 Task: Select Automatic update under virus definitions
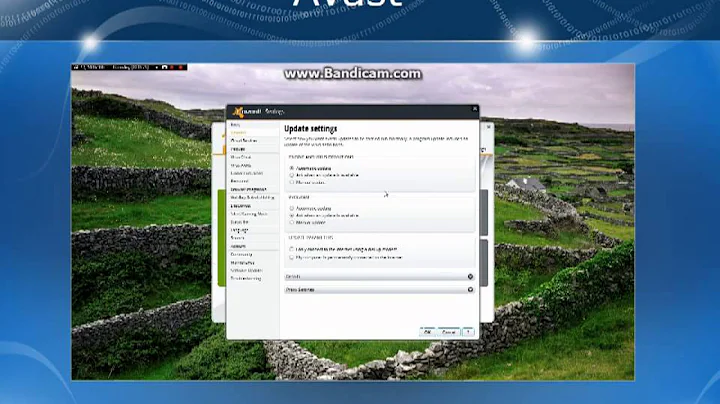pos(292,168)
